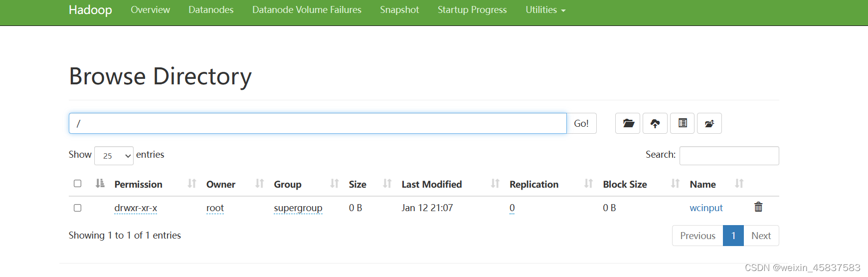Click the drwxr-xr-x permission link
This screenshot has height=277, width=868.
[x=136, y=208]
